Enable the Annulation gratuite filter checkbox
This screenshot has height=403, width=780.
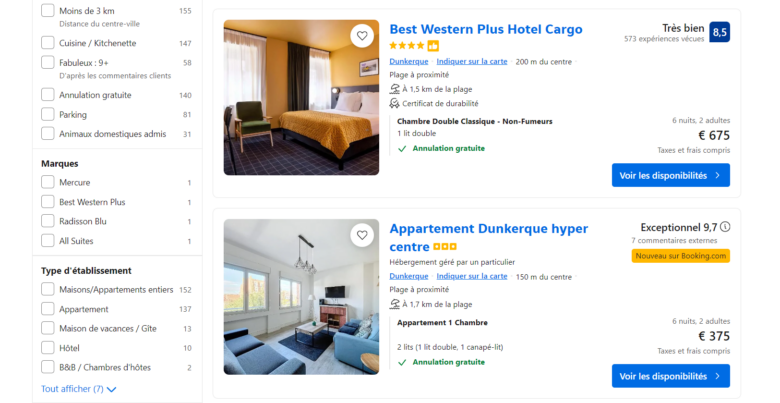tap(48, 95)
